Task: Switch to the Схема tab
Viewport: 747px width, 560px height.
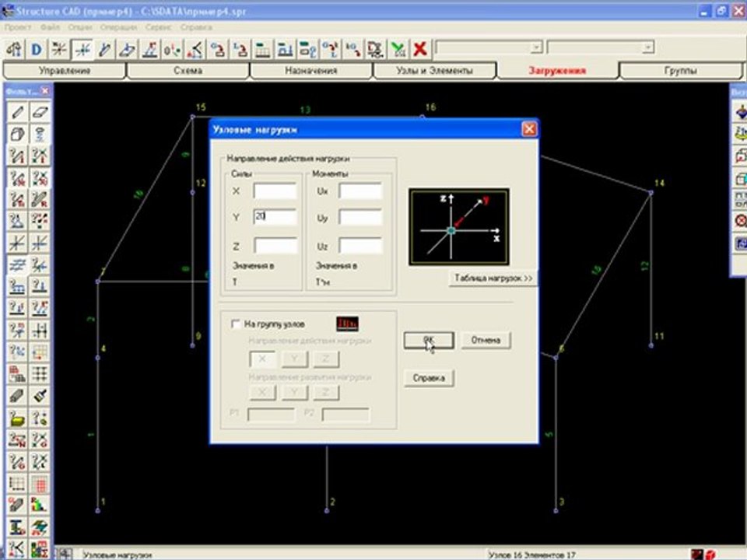Action: pyautogui.click(x=188, y=71)
